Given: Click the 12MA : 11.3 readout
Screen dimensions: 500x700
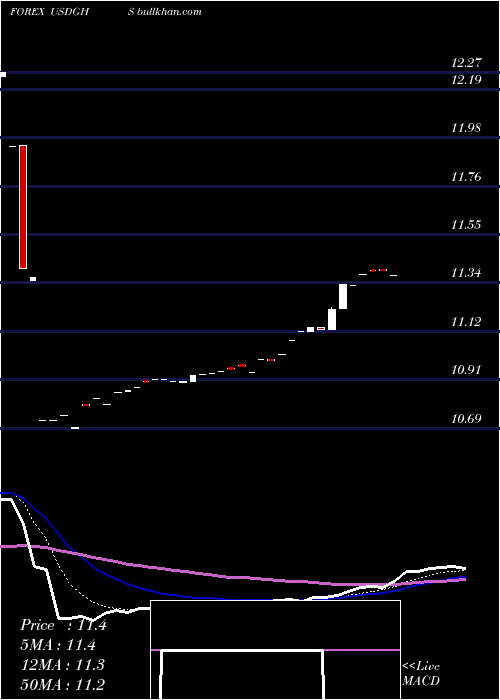Looking at the screenshot, I should (x=62, y=665).
